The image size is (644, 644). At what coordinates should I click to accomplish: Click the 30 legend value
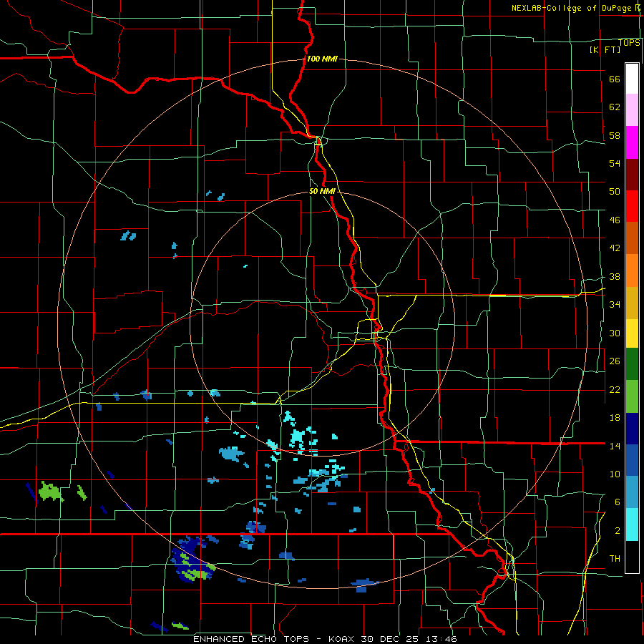(615, 333)
